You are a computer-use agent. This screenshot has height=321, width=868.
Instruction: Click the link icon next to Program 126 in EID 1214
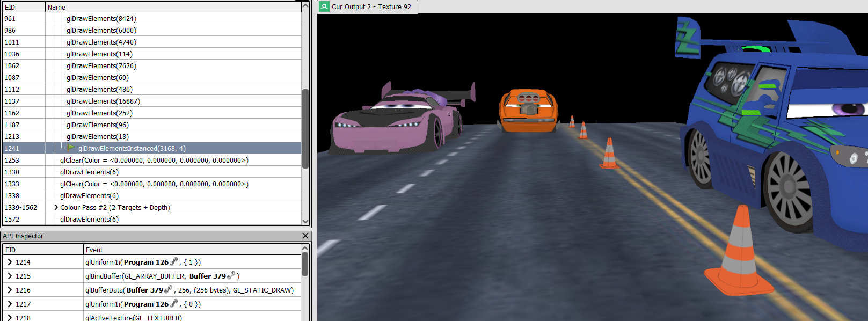173,261
